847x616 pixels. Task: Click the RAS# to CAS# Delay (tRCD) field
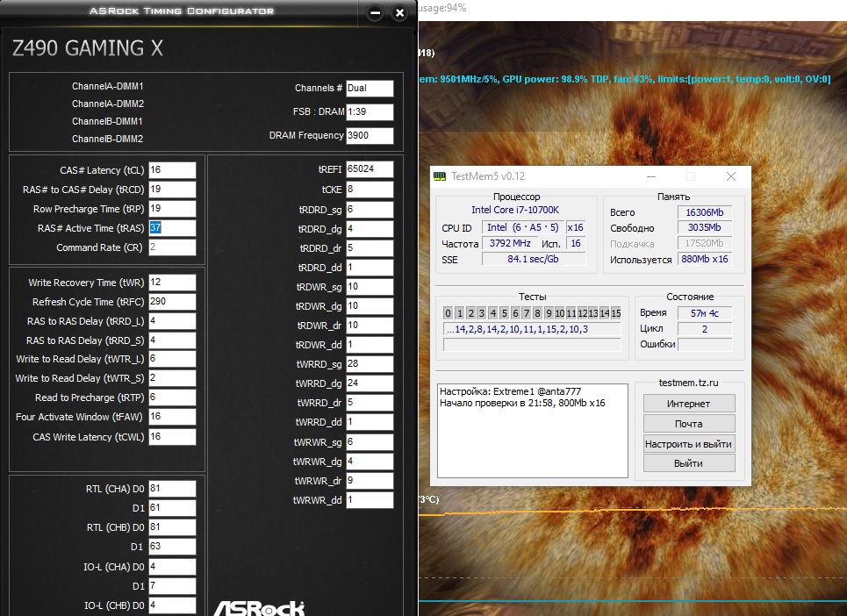pos(172,190)
